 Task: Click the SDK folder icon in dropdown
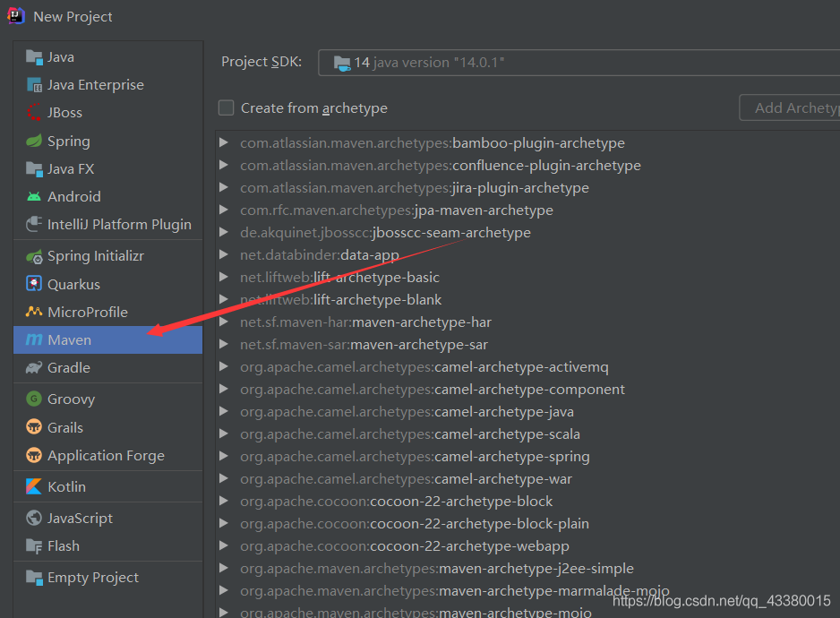point(342,64)
